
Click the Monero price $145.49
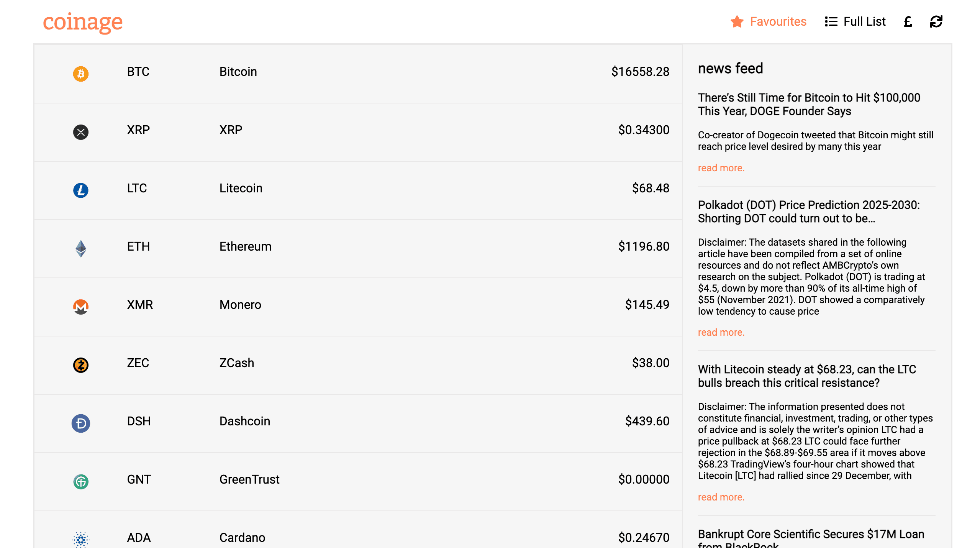coord(647,305)
